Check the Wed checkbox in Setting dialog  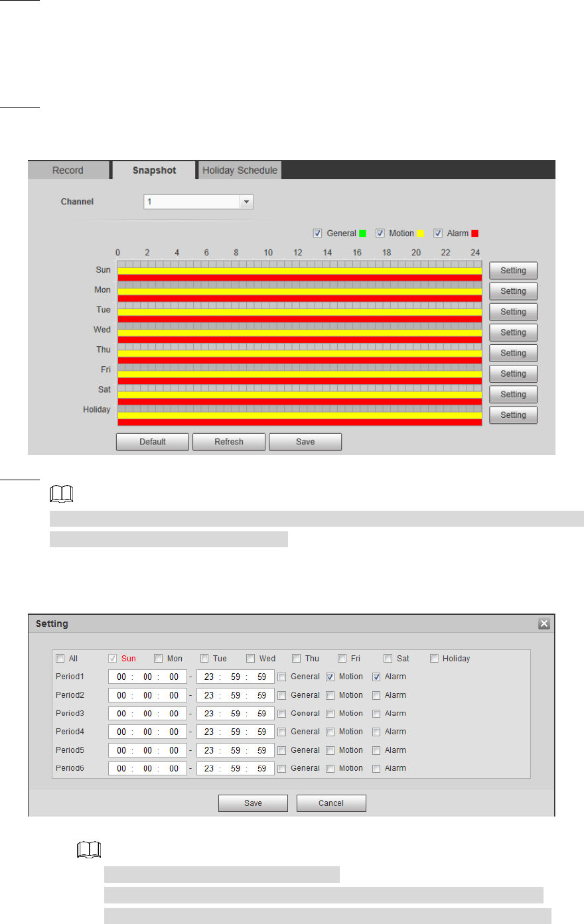[x=250, y=659]
